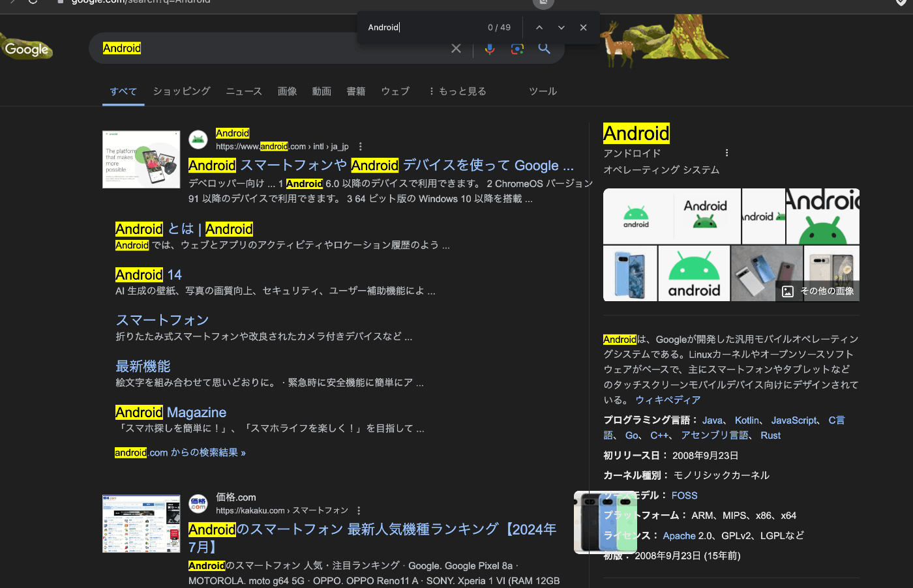913x588 pixels.
Task: Click the Android knowledge panel title
Action: [636, 134]
